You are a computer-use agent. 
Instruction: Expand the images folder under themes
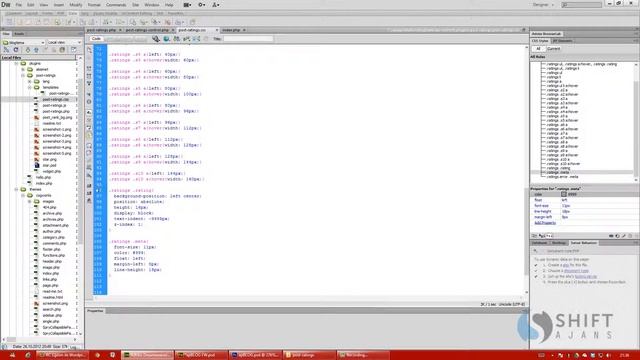point(30,202)
